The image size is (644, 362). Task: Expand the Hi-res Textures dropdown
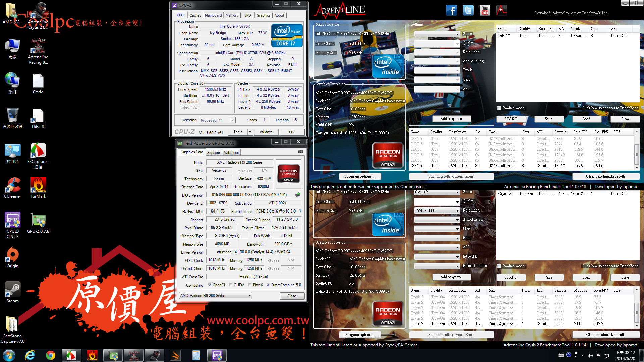coord(437,266)
